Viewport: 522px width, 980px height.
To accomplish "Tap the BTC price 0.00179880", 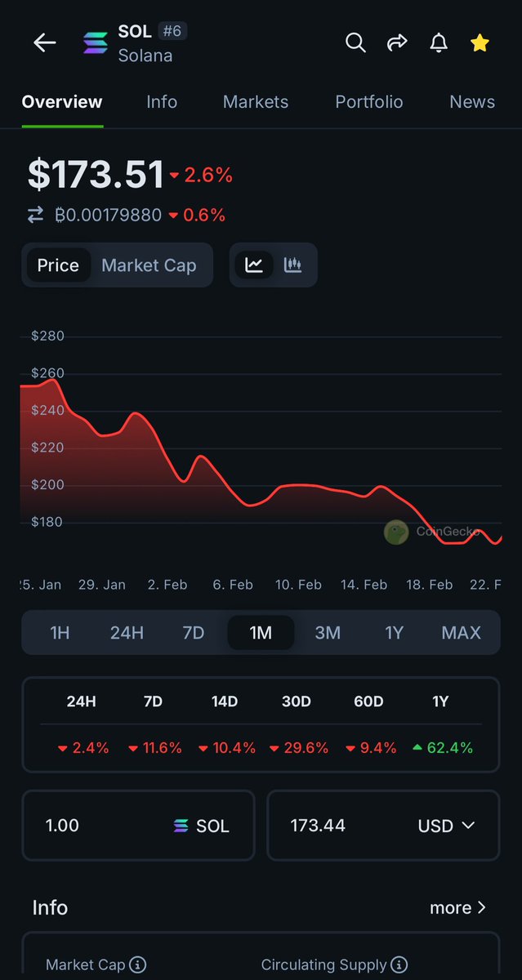I will click(x=107, y=215).
